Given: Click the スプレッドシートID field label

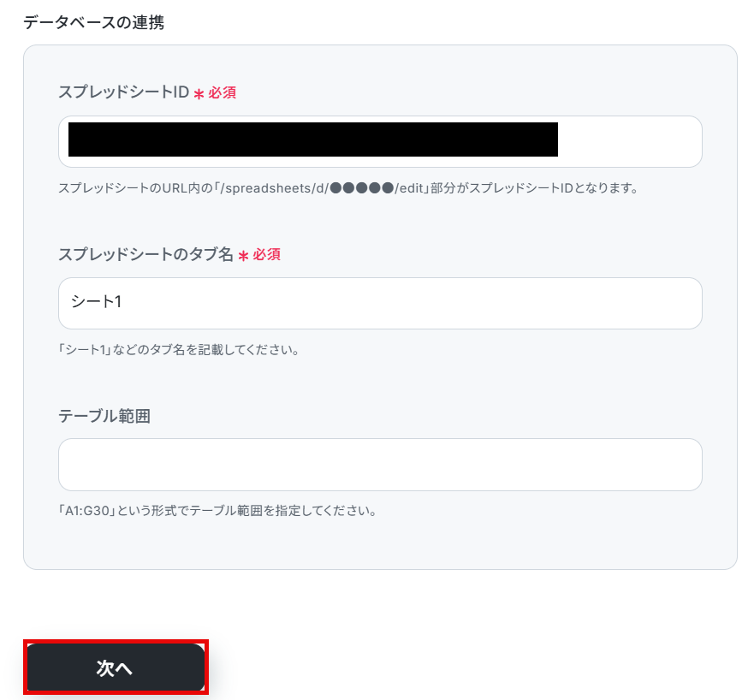Looking at the screenshot, I should [x=123, y=92].
